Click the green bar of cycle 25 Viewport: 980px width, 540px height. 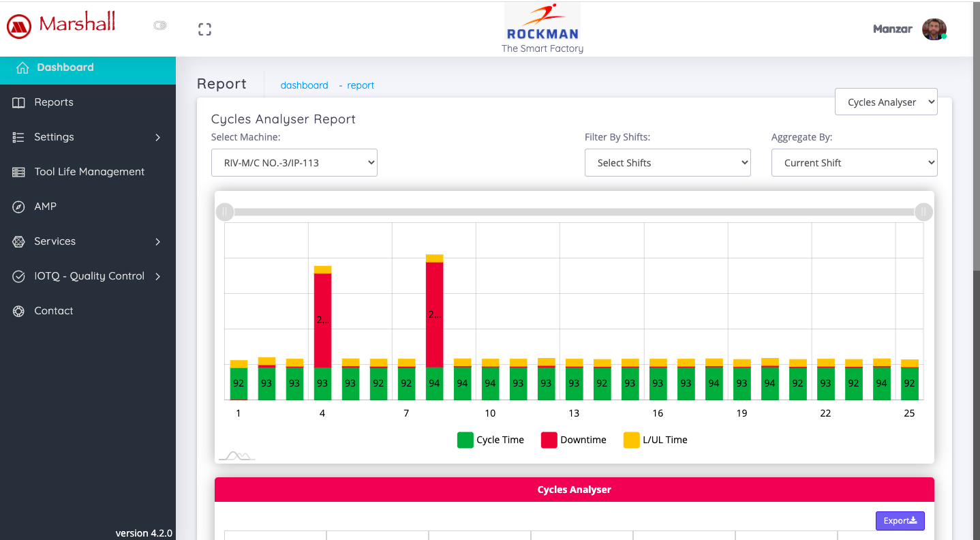pos(910,384)
